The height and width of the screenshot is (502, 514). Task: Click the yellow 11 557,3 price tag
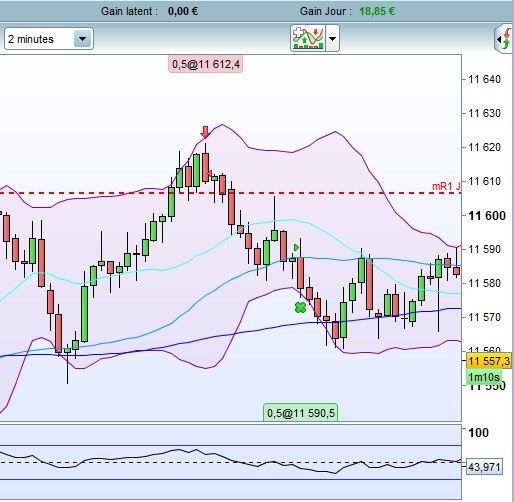pos(489,361)
